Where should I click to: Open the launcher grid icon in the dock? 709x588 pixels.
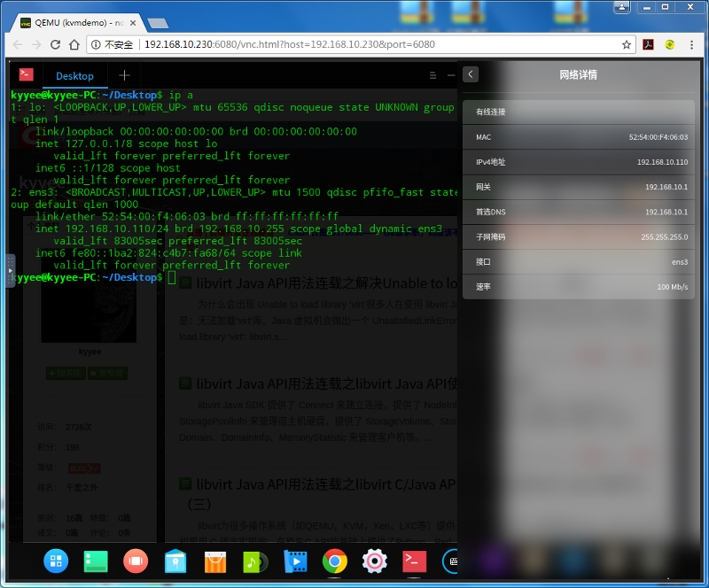click(x=56, y=561)
